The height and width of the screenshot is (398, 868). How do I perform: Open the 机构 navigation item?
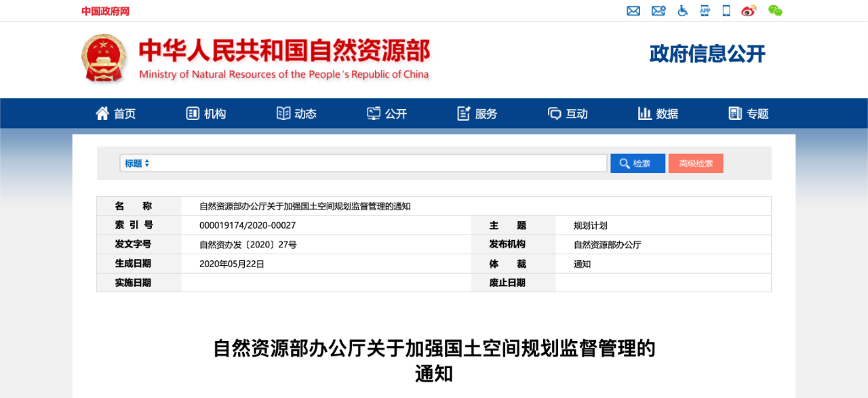coord(206,113)
